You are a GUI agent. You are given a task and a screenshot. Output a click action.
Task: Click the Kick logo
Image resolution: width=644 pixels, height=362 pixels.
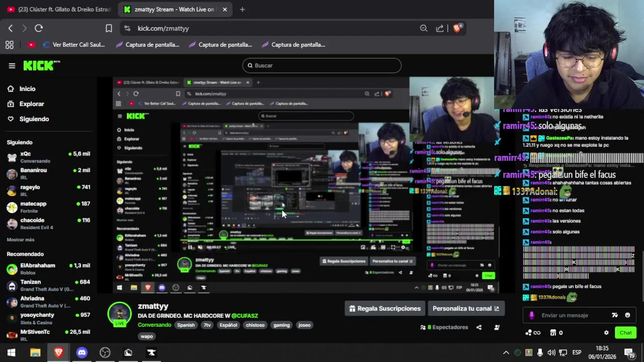tap(41, 65)
